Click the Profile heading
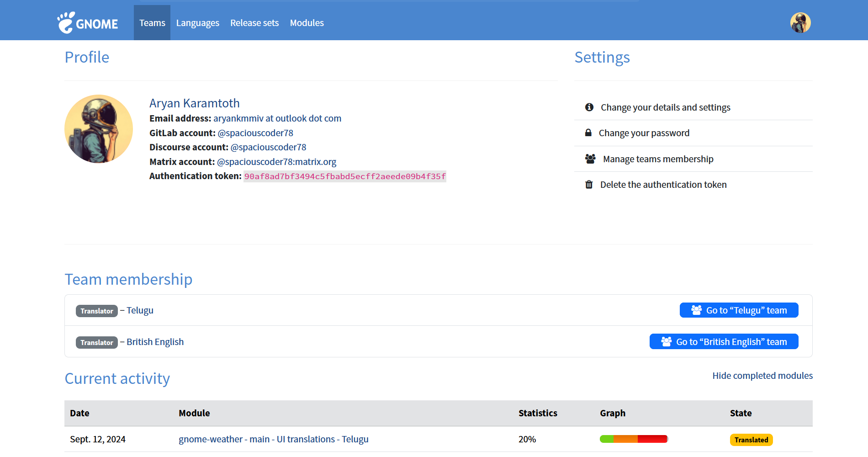The width and height of the screenshot is (868, 457). click(87, 57)
